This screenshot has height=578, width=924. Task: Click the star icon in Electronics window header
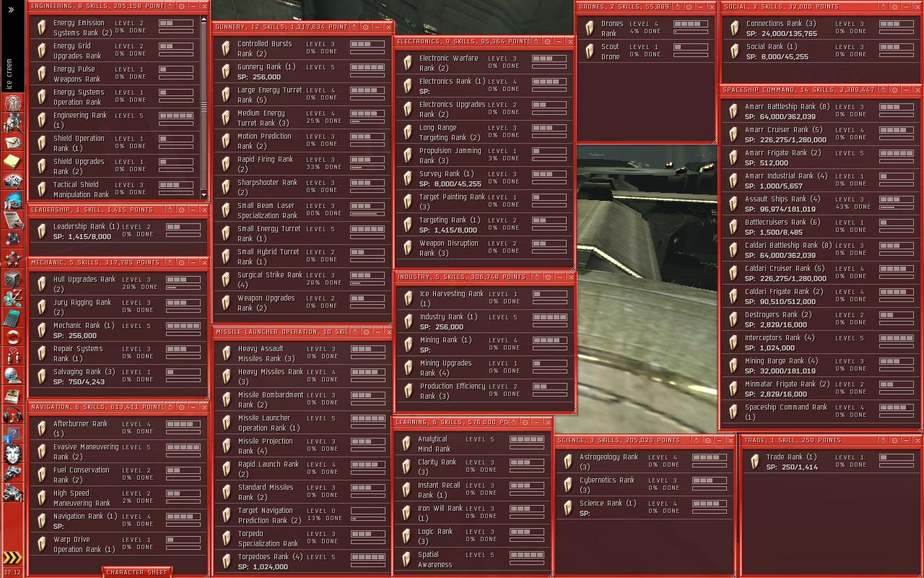[x=536, y=41]
